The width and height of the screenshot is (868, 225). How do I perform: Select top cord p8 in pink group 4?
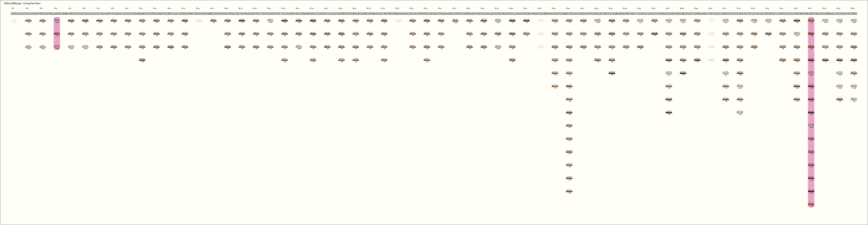[57, 20]
